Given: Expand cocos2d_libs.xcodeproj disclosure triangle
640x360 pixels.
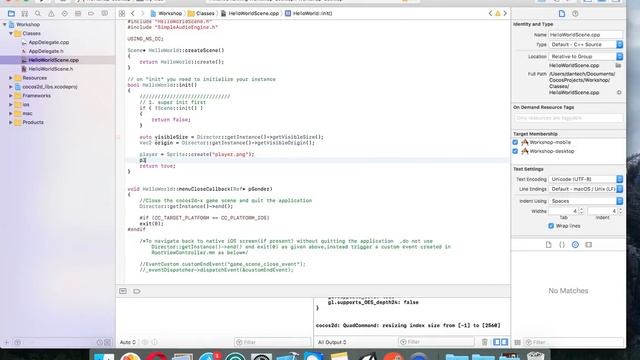Looking at the screenshot, I should [11, 87].
